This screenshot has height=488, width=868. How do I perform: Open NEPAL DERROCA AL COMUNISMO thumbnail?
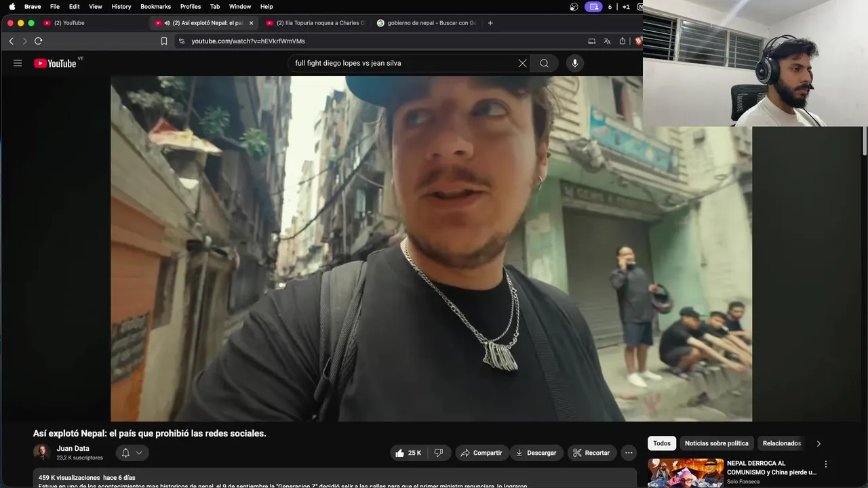pos(686,473)
